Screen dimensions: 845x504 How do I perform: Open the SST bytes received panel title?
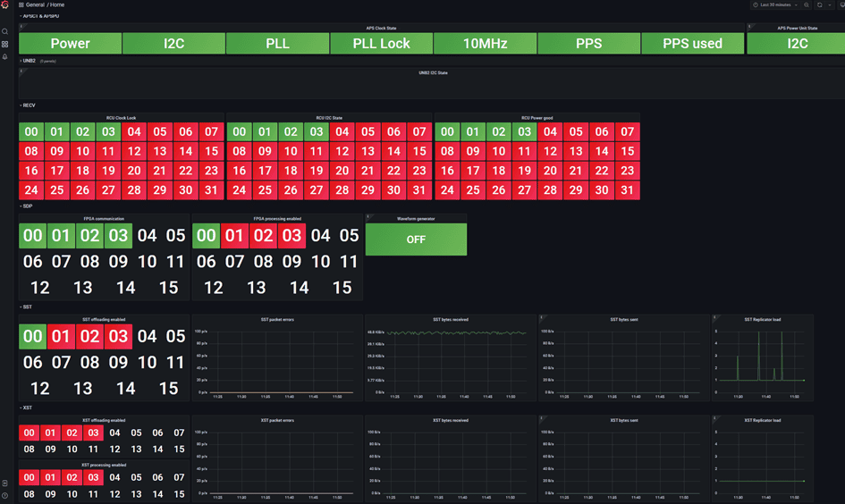pyautogui.click(x=451, y=319)
